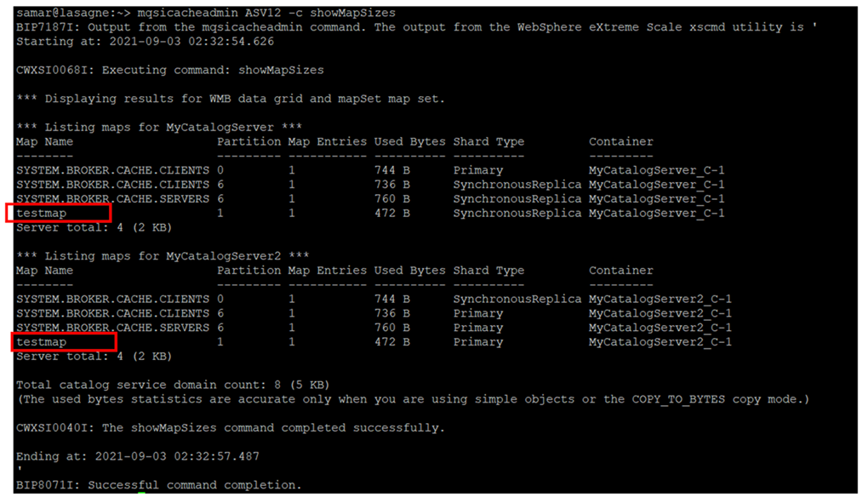Viewport: 868px width, 503px height.
Task: Click the BIP8071I successful completion message
Action: [x=158, y=485]
